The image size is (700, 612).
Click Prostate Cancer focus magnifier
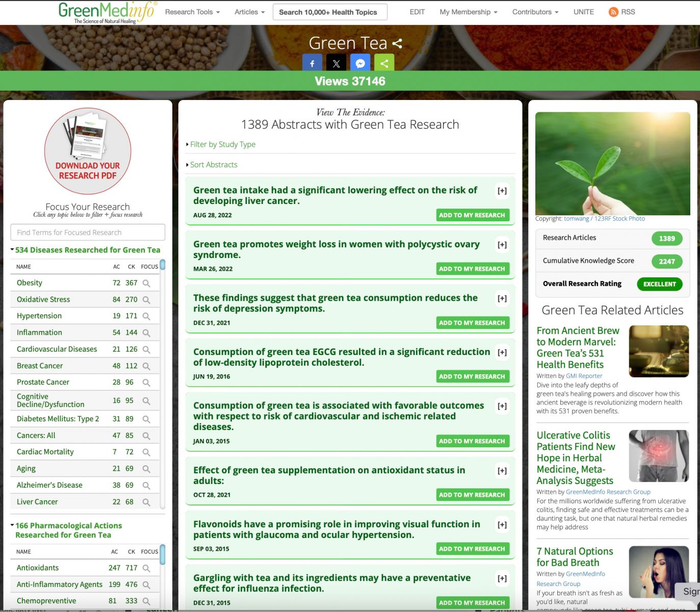146,382
